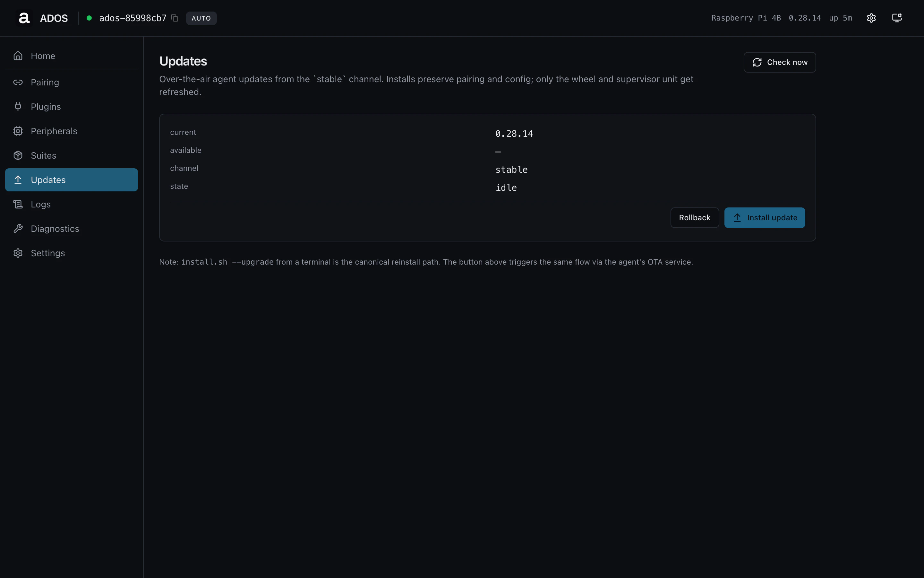Click the green online status dot

pyautogui.click(x=89, y=18)
